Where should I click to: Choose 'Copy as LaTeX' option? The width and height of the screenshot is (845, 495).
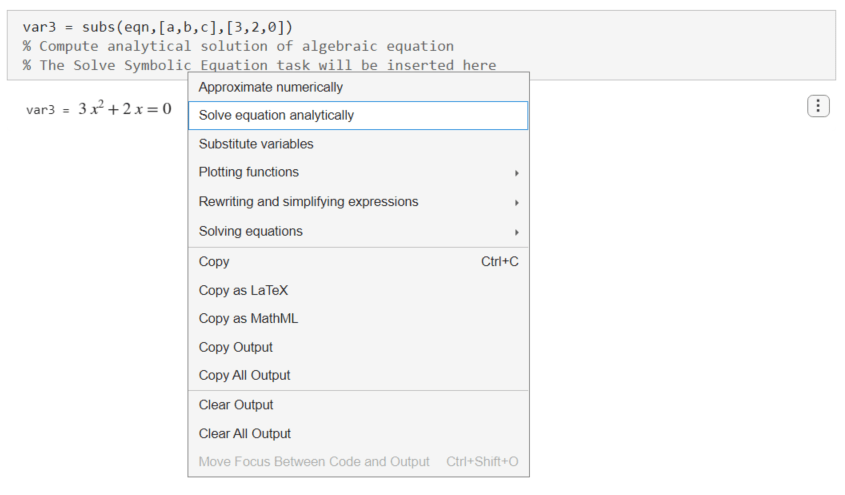(243, 290)
